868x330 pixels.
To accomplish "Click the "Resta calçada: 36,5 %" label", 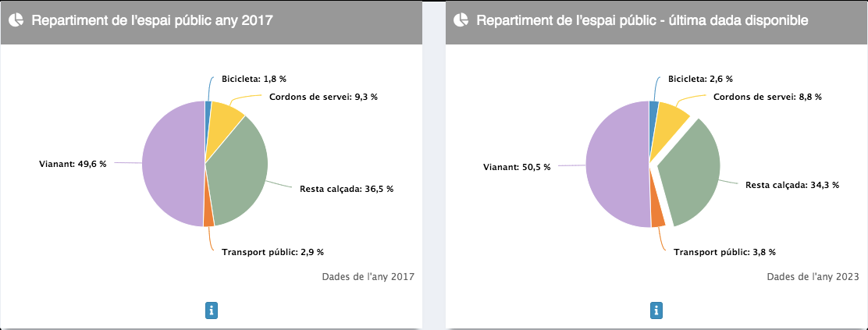I will click(x=347, y=189).
